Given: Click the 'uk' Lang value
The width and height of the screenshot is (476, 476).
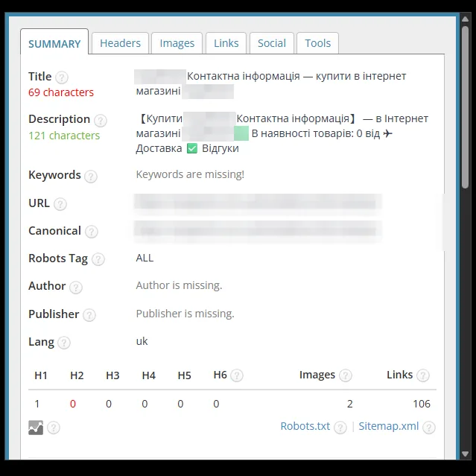Looking at the screenshot, I should click(142, 341).
